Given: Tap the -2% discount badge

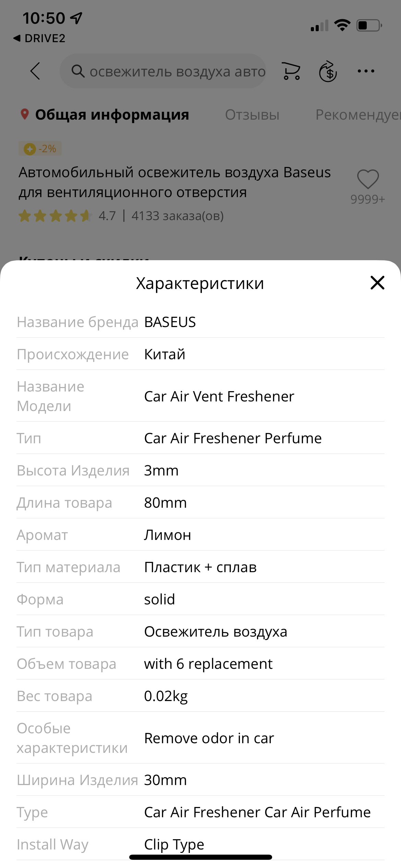Looking at the screenshot, I should point(40,148).
